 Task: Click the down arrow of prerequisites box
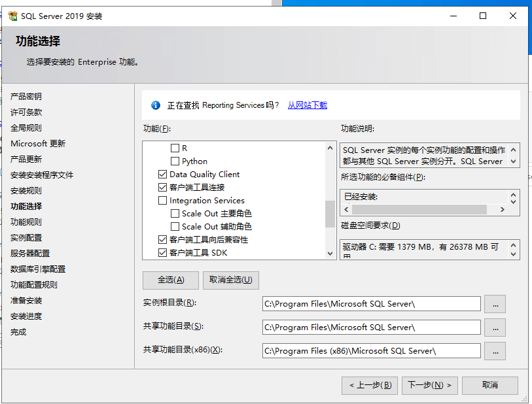(513, 201)
